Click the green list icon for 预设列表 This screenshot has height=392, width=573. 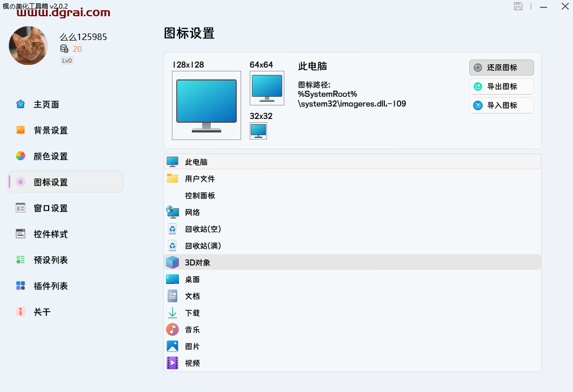coord(21,260)
